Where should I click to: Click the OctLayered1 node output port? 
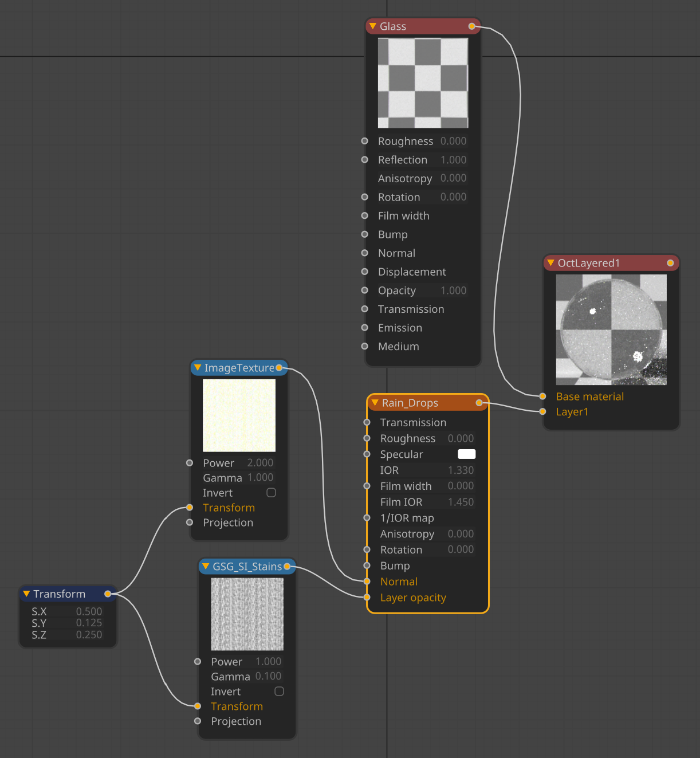pos(670,263)
